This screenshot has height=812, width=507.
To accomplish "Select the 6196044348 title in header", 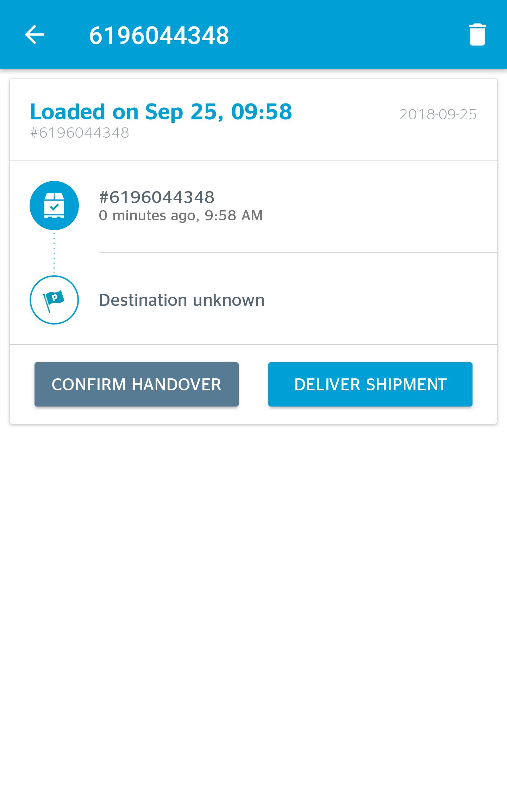I will (159, 36).
